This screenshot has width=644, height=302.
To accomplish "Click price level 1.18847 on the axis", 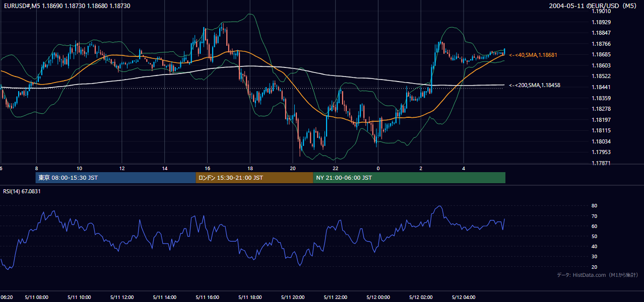I will pos(602,33).
